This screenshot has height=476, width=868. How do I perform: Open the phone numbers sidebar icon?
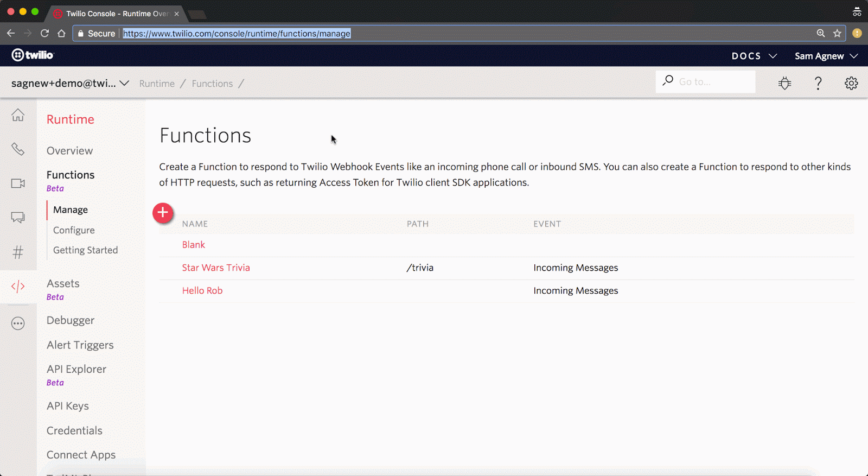click(x=18, y=149)
